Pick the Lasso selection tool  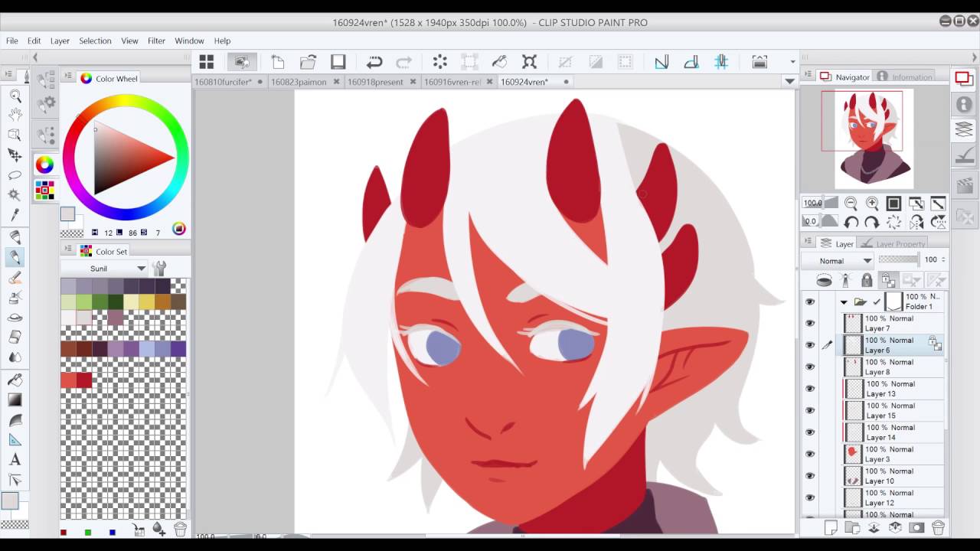tap(15, 174)
